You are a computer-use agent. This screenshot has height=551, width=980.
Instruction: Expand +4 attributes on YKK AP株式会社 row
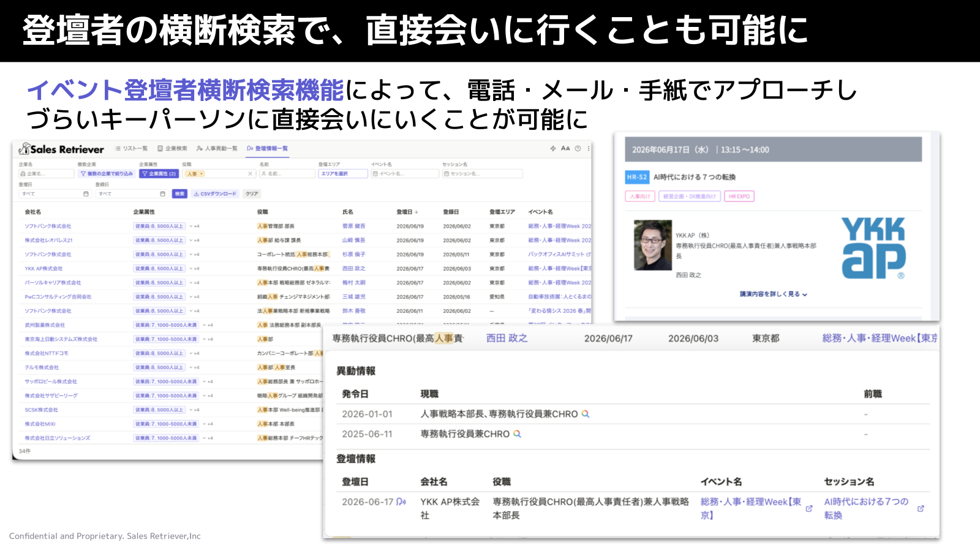[194, 268]
